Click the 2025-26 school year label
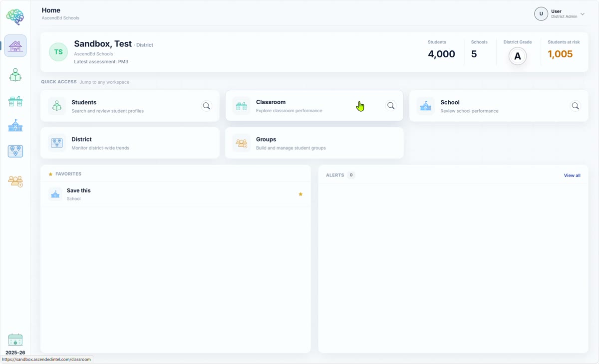Screen dimensions: 599x364 tap(15, 353)
